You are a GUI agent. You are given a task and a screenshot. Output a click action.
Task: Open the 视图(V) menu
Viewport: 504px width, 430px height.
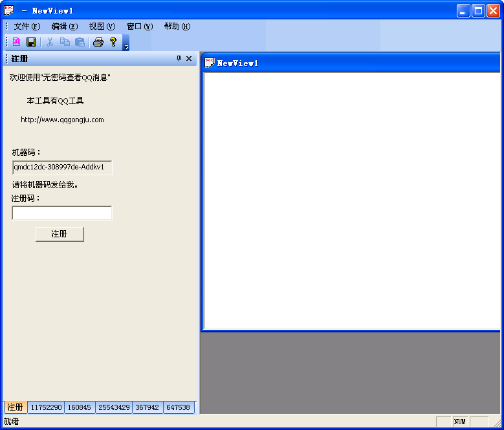[102, 27]
